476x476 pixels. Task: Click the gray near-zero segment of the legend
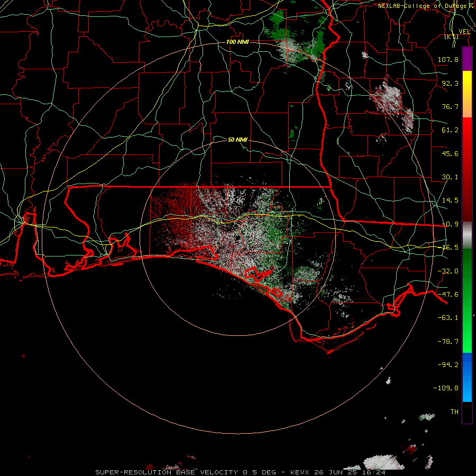(x=467, y=235)
